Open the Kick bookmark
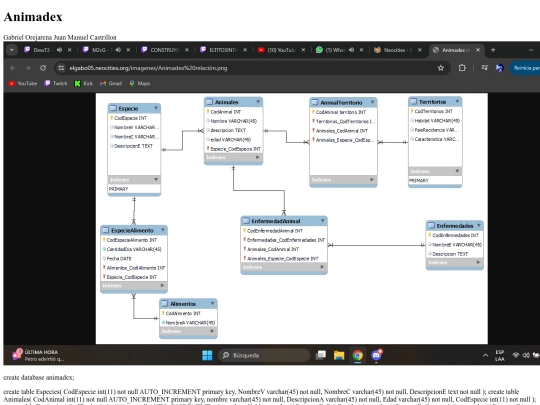The image size is (540, 405). [84, 83]
